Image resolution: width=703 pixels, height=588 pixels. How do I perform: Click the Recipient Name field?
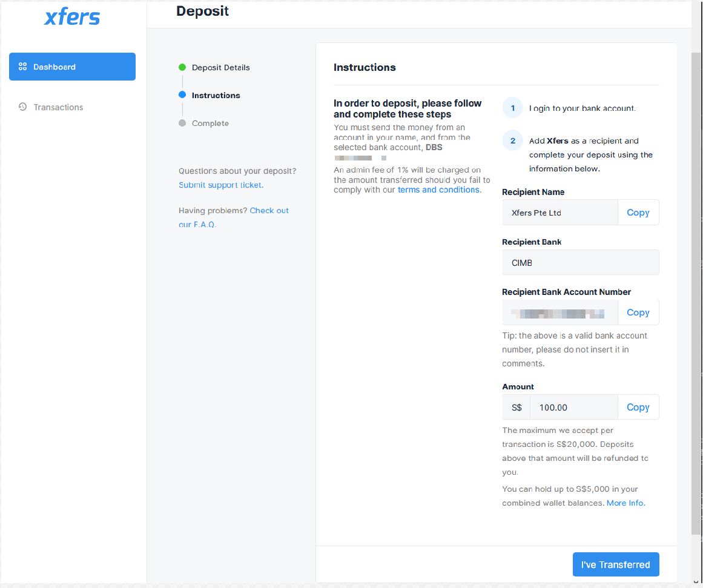560,212
